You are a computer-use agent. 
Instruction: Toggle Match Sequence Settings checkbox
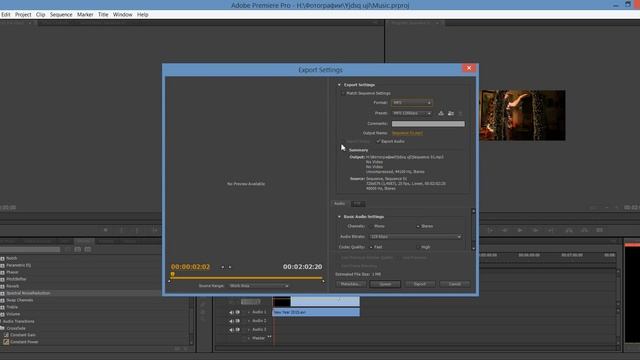343,93
